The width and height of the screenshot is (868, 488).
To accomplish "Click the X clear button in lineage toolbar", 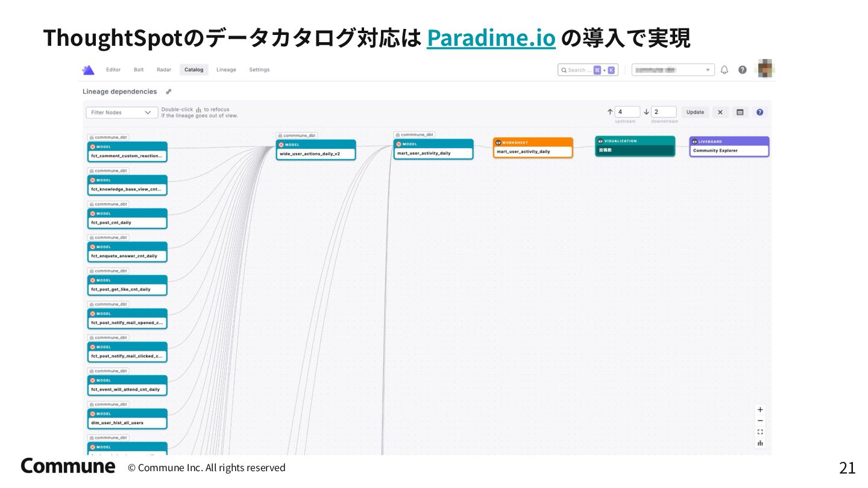I will 720,112.
